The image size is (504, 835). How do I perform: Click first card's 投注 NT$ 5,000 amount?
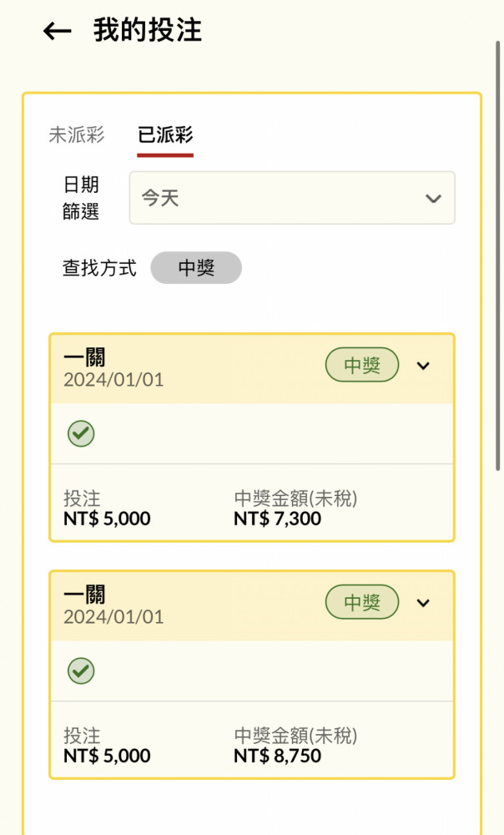coord(107,519)
